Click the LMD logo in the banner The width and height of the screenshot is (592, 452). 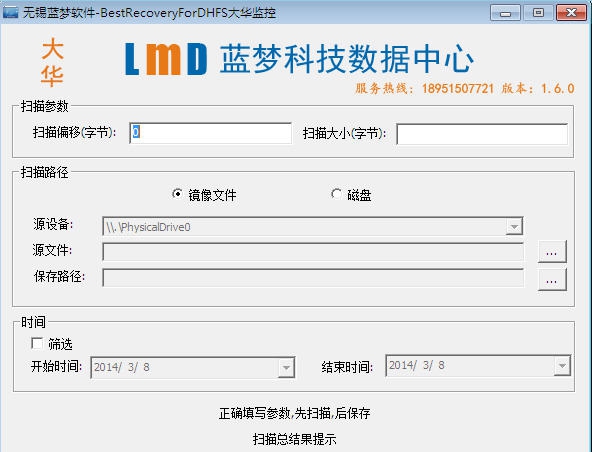coord(166,59)
